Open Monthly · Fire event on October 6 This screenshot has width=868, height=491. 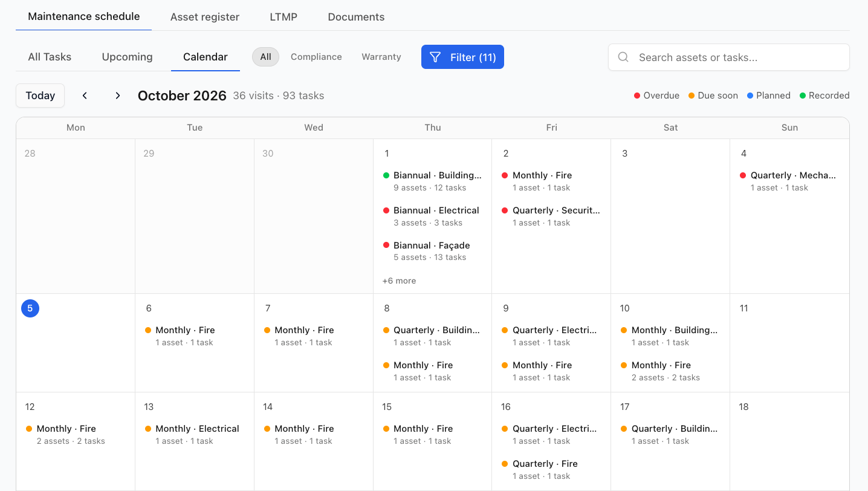point(195,336)
